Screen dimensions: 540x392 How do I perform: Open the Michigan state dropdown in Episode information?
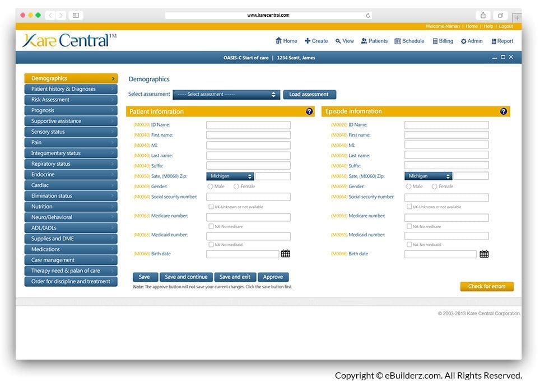point(428,176)
